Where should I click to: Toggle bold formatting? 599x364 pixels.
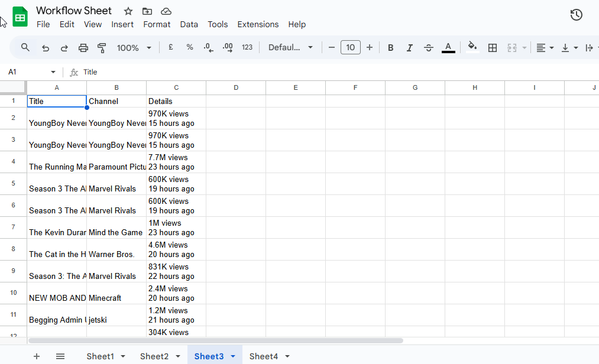[x=390, y=48]
